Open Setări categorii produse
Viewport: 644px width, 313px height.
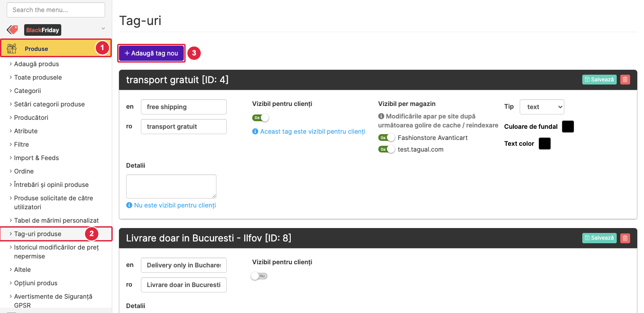pyautogui.click(x=49, y=104)
